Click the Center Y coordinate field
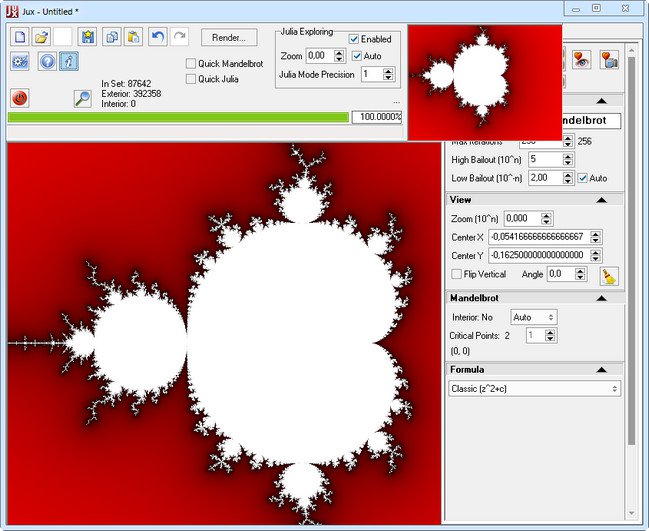The height and width of the screenshot is (531, 649). (x=539, y=255)
